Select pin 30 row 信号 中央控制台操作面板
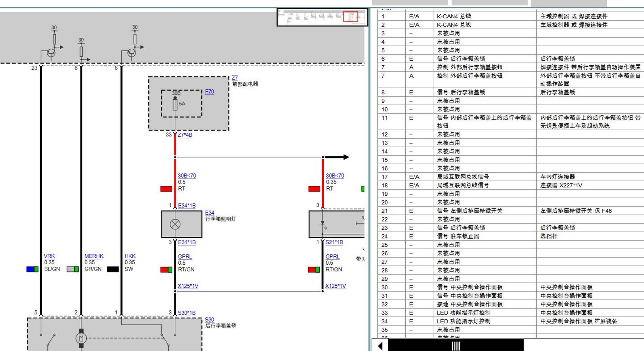Viewport: 644px width, 351px height. click(511, 287)
